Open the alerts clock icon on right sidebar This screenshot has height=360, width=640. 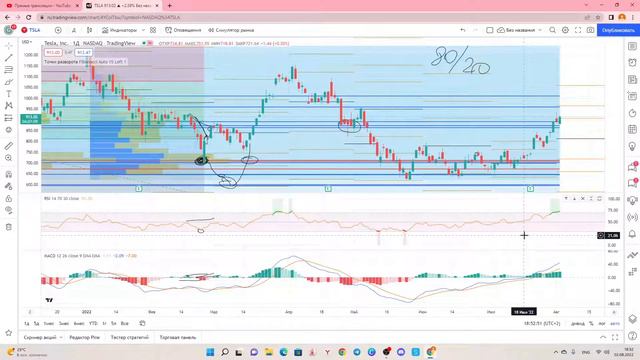coord(632,62)
